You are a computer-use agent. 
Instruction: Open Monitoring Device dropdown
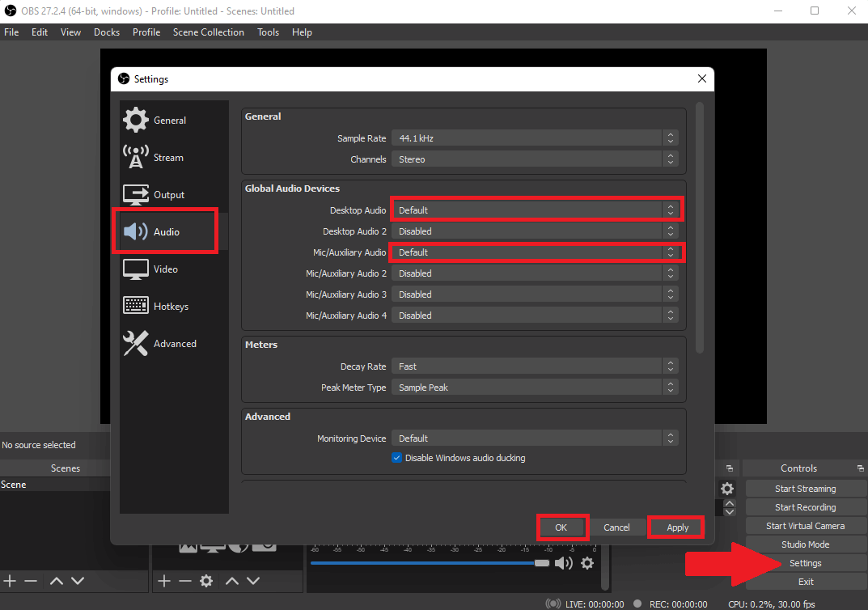(535, 438)
